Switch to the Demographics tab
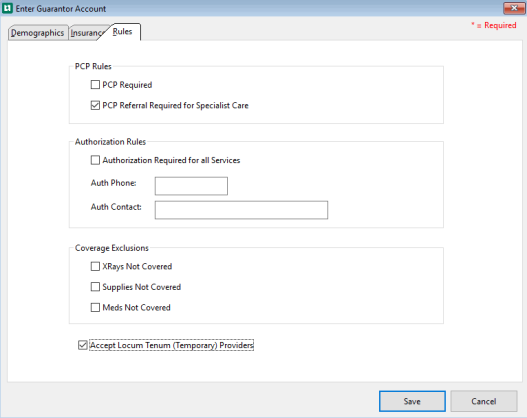This screenshot has width=527, height=418. [x=37, y=33]
